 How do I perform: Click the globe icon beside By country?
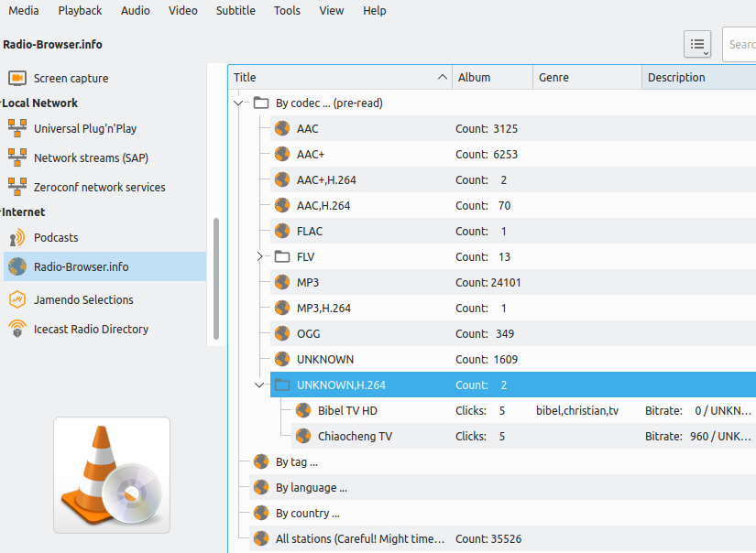coord(261,513)
